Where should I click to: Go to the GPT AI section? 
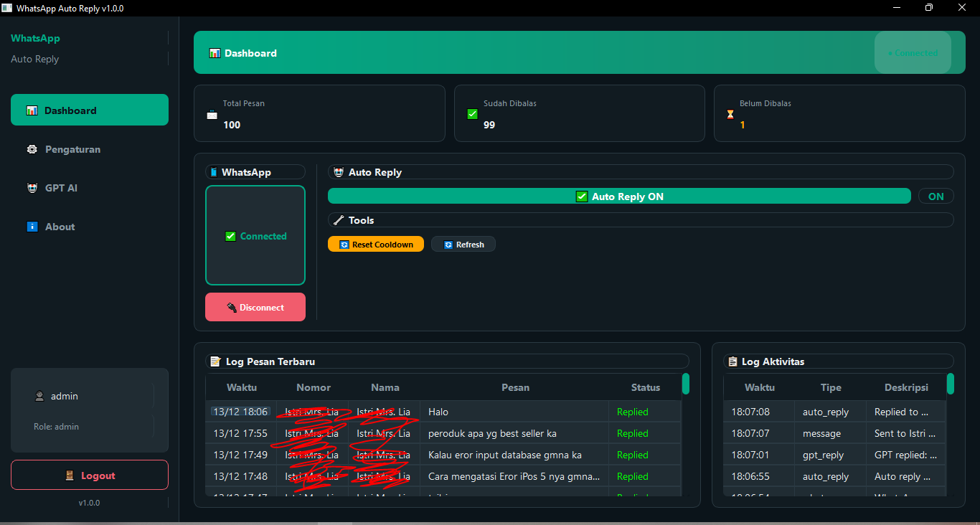click(90, 188)
